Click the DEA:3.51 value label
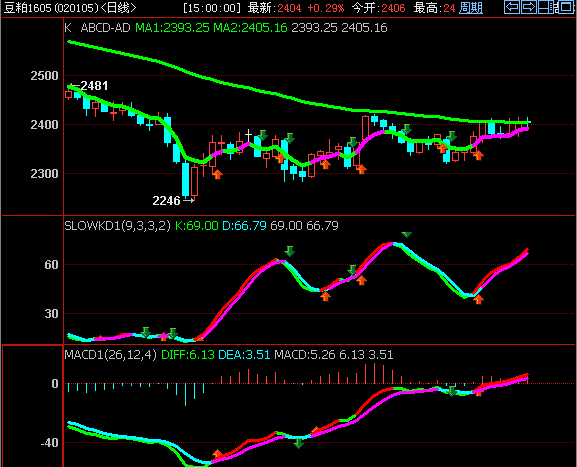This screenshot has height=467, width=577. click(x=244, y=355)
